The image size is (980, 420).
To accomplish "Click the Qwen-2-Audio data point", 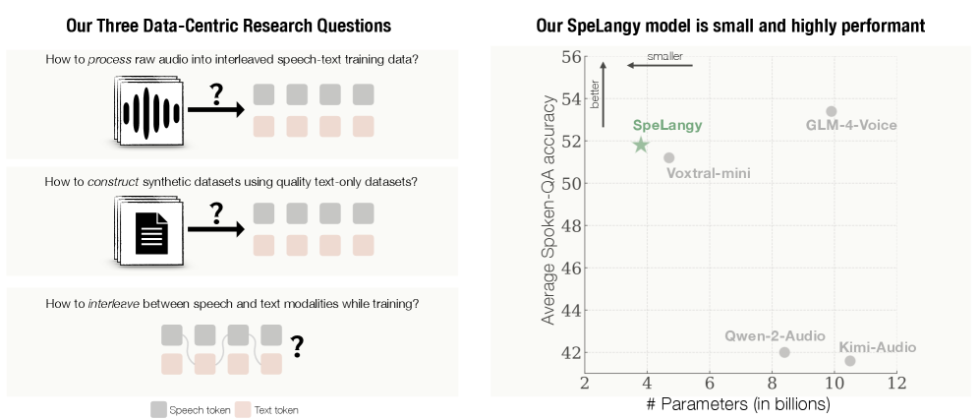I will (x=784, y=352).
